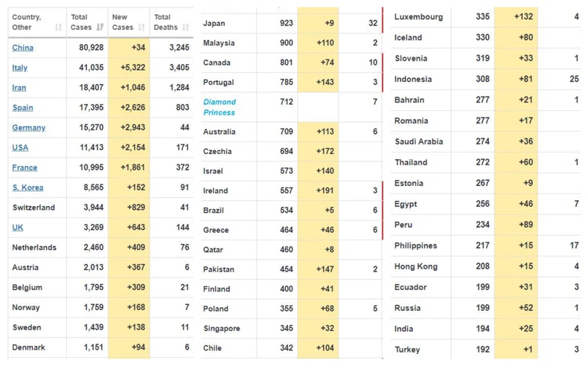Click the Germany link

pos(28,128)
